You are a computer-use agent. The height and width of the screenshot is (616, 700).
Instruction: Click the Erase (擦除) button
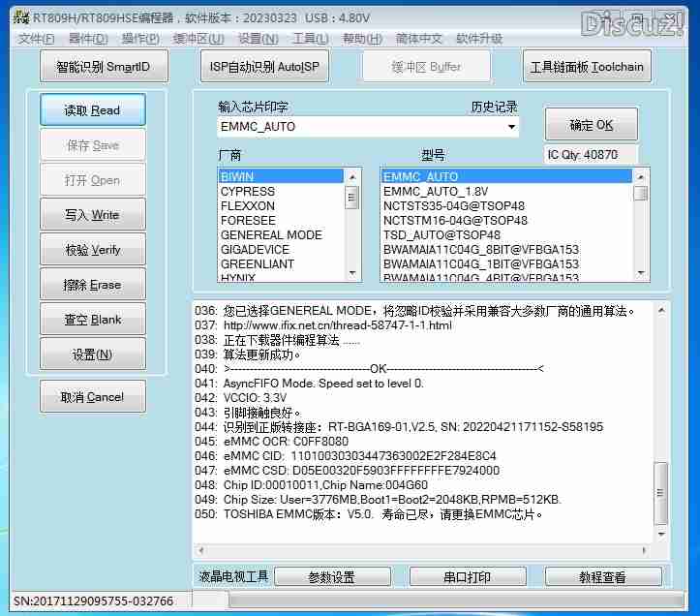click(92, 285)
